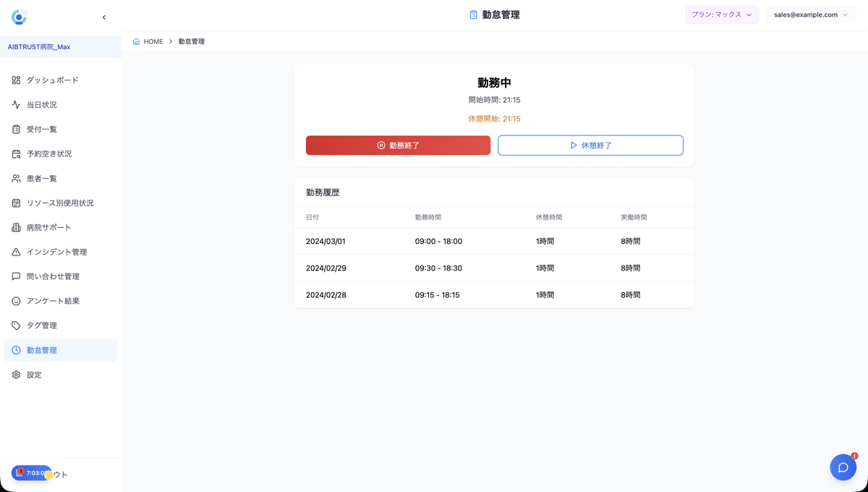Click the dashboard grid icon in sidebar
Image resolution: width=868 pixels, height=492 pixels.
click(16, 80)
